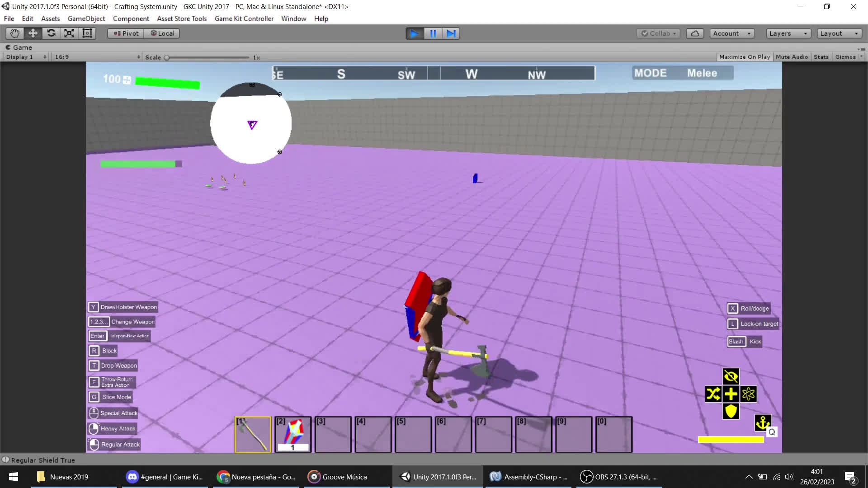Click the Collab cloud services icon
Screen dimensions: 868x488
(x=695, y=33)
